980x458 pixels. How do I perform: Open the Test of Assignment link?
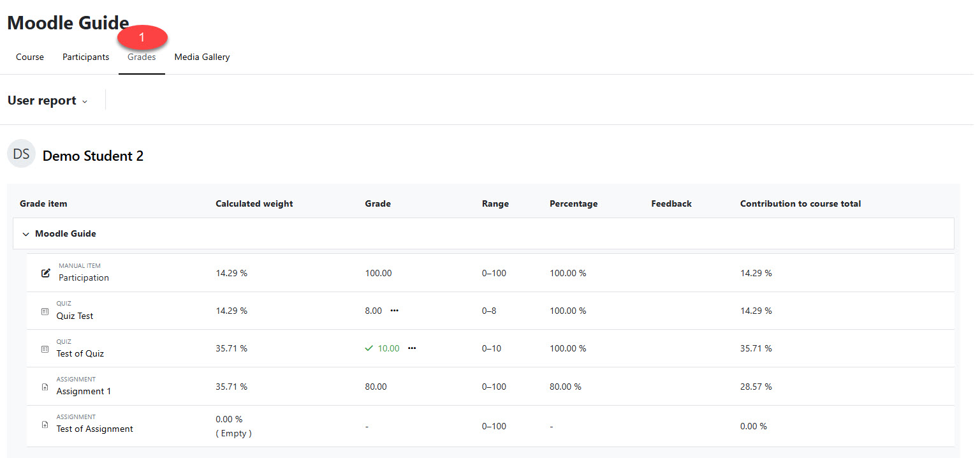(x=94, y=429)
